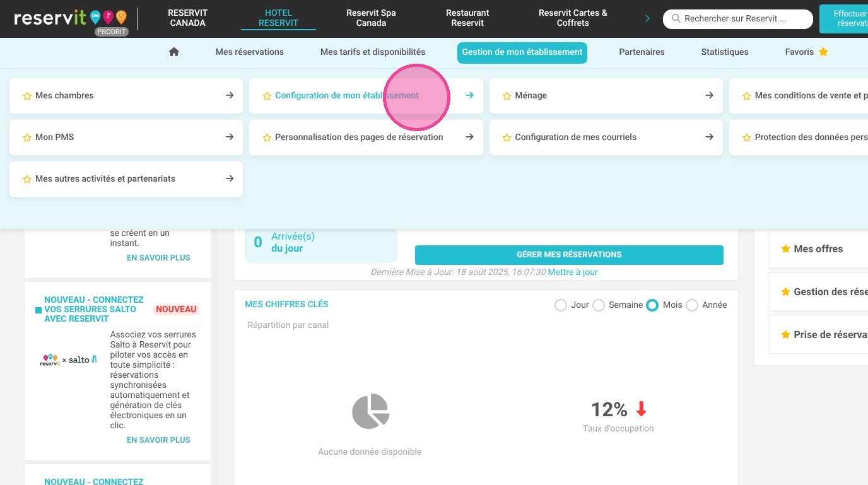Click the pie chart icon
Image resolution: width=868 pixels, height=485 pixels.
tap(370, 411)
